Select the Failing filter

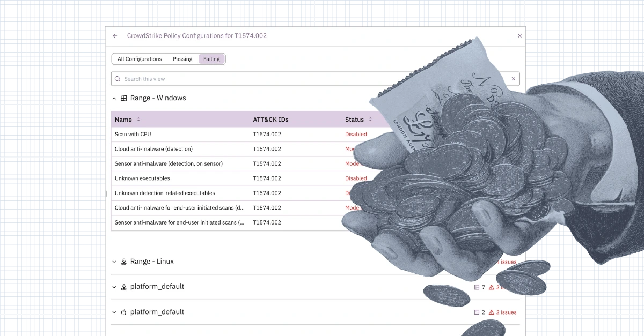[211, 59]
